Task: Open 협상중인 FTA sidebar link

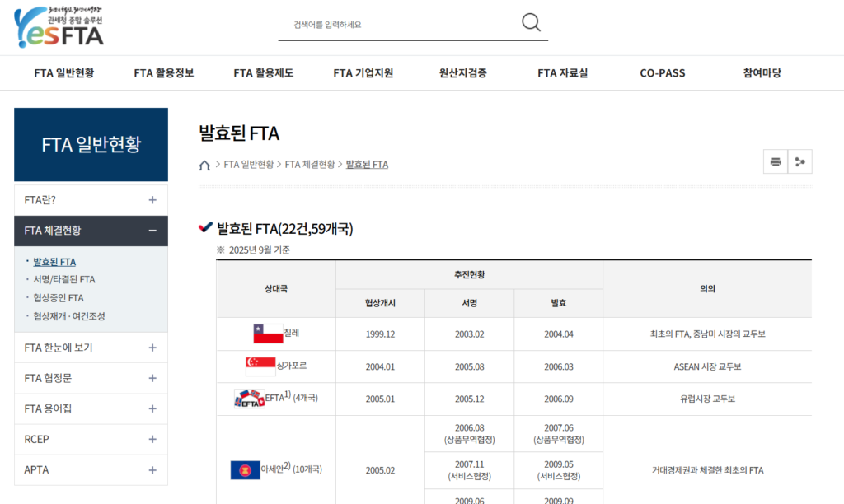Action: (59, 298)
